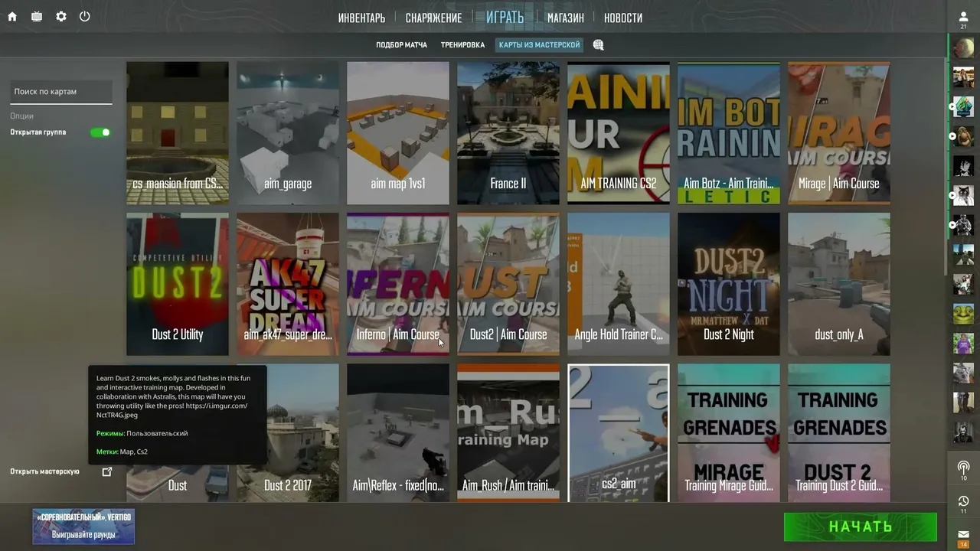
Task: Switch to ТРЕНИРОВКА tab
Action: [x=462, y=45]
